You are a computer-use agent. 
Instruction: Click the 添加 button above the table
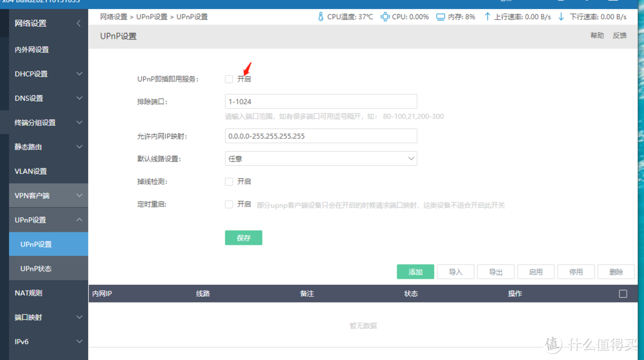415,272
